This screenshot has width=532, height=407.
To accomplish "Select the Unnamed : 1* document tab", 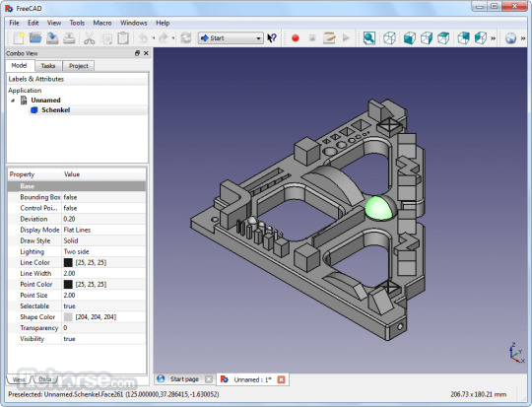I will coord(252,379).
